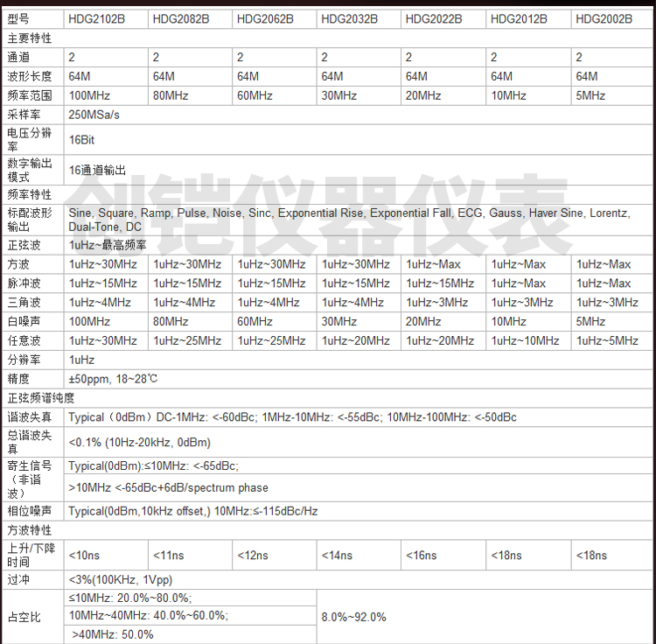This screenshot has height=644, width=656.
Task: Select the 主要特性 section heading row
Action: click(30, 38)
